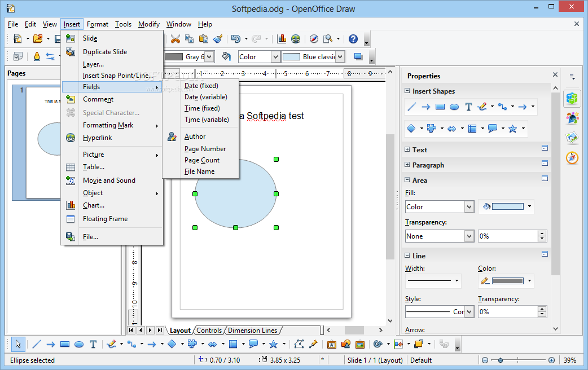Viewport: 588px width, 370px height.
Task: Click the Points edit icon in drawing toolbar
Action: tap(299, 344)
